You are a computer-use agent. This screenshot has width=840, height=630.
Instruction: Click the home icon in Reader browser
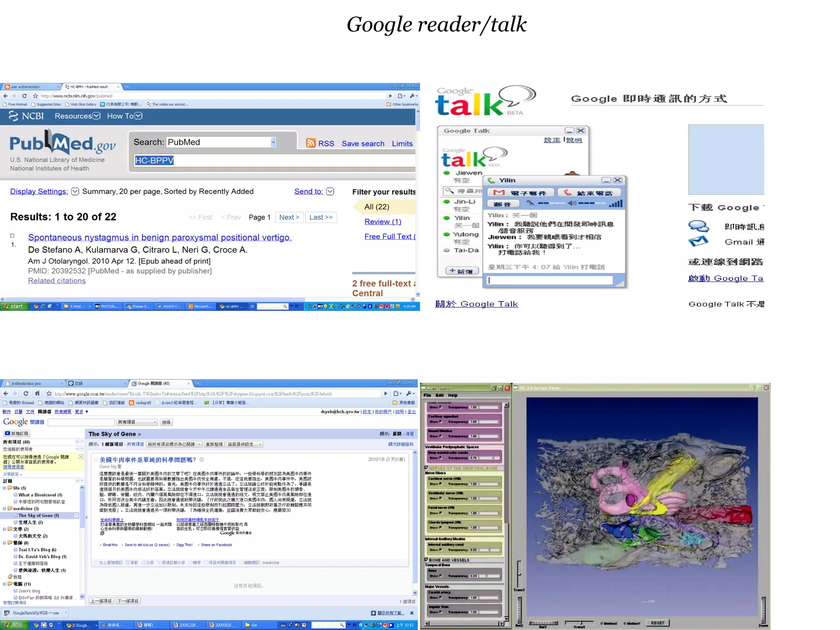pos(37,393)
